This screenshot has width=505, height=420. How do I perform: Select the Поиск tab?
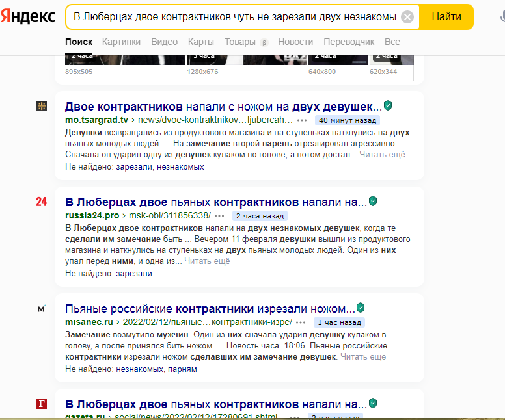[x=79, y=42]
